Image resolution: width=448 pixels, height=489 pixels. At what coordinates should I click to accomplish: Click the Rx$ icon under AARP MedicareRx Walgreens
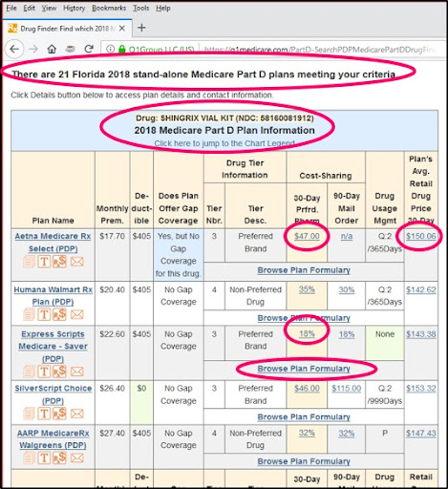[59, 457]
